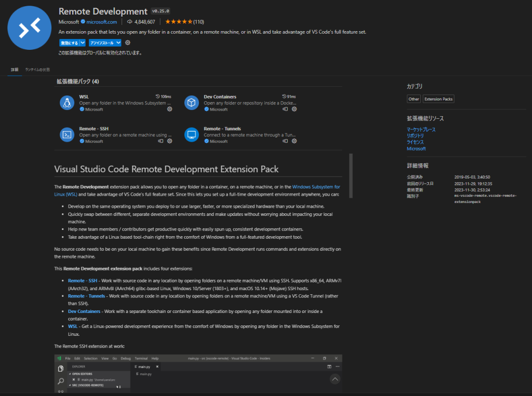Open the Windows Subsystem for Linux (WSL) link
532x396 pixels.
pos(316,187)
